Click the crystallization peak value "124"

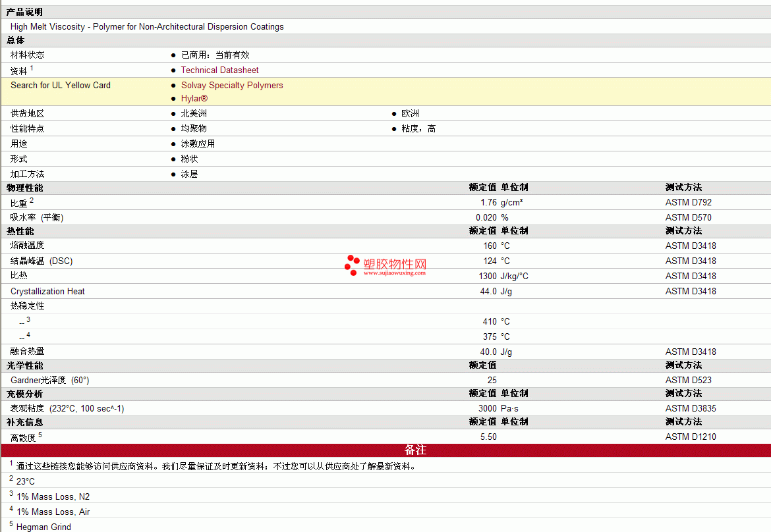(490, 261)
